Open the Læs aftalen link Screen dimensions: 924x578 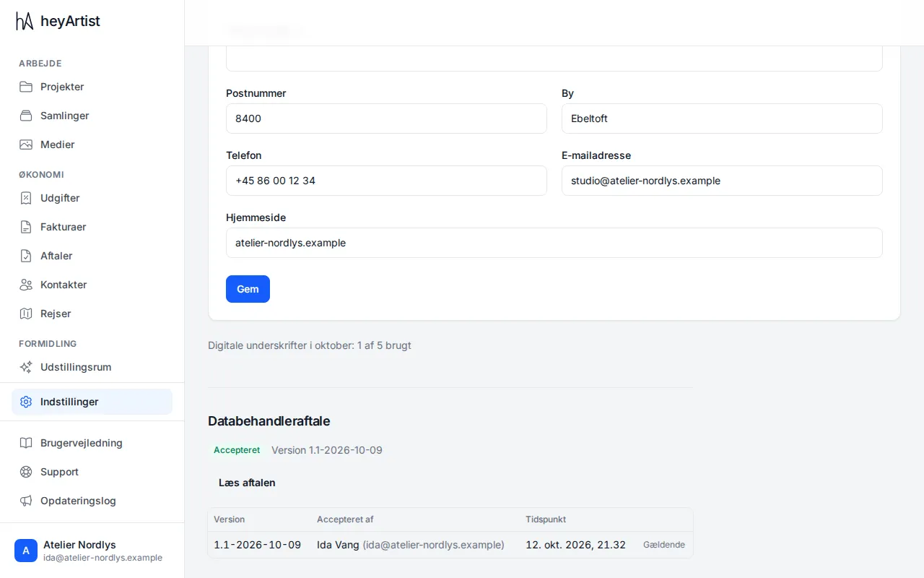(x=247, y=483)
